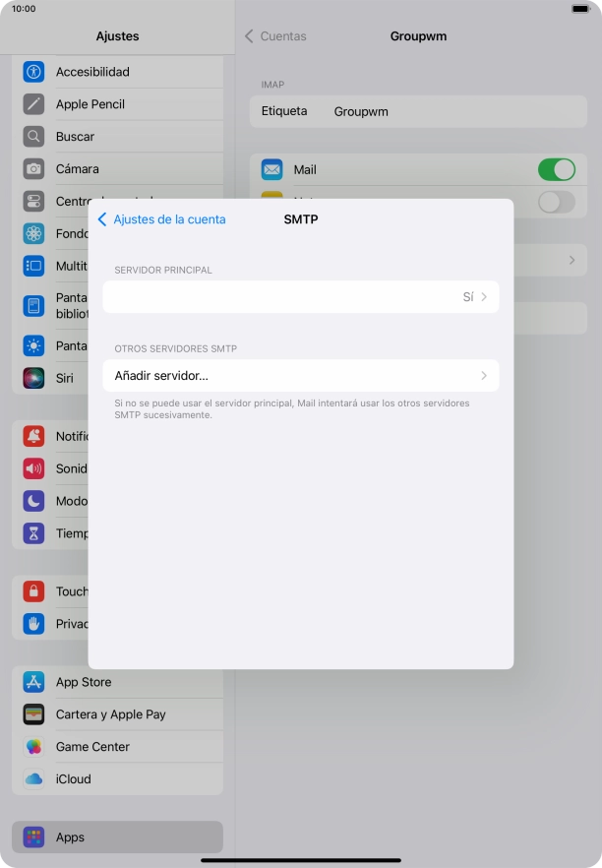
Task: Open the primary server row chevron
Action: (x=484, y=296)
